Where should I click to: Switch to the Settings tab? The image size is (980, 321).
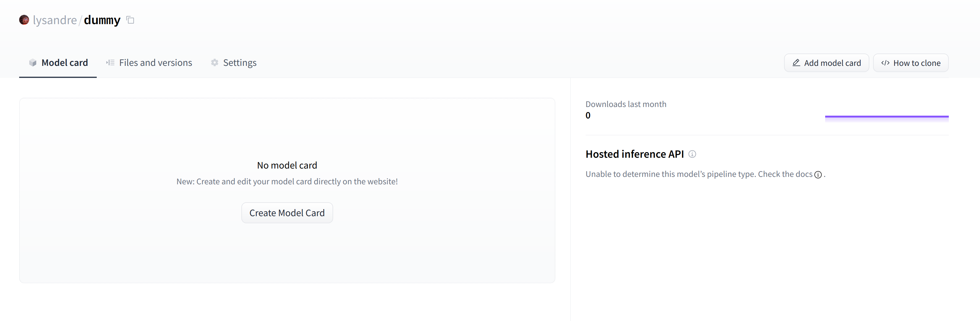[239, 62]
